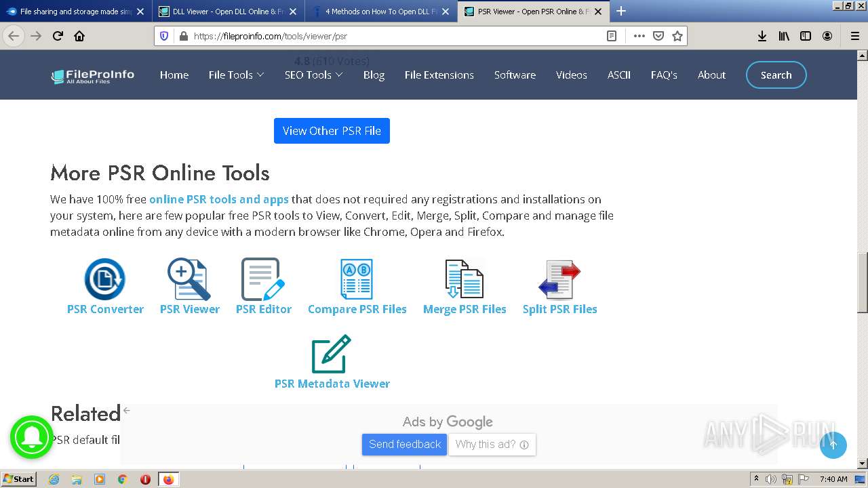
Task: Click the site padlock icon
Action: coord(182,36)
